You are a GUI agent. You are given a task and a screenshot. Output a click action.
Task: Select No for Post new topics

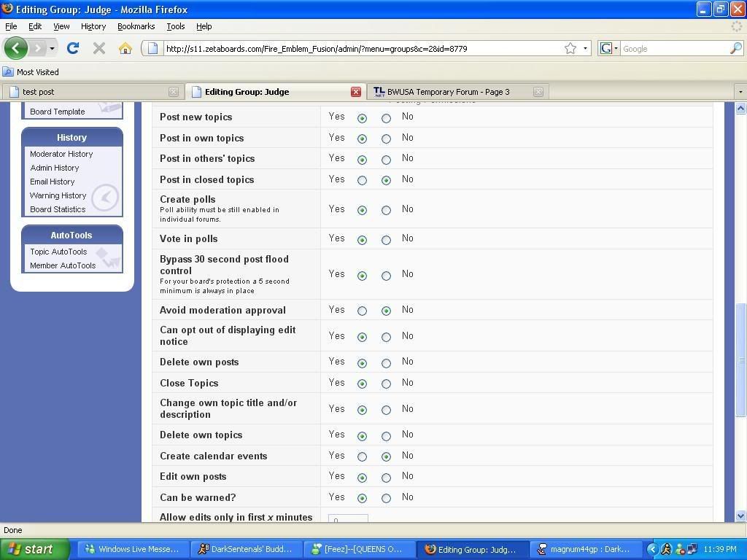coord(386,118)
